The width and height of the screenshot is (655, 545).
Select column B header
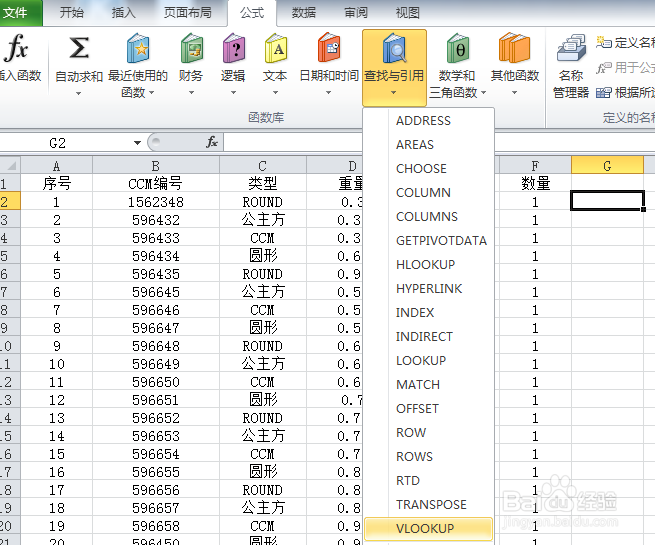(156, 165)
